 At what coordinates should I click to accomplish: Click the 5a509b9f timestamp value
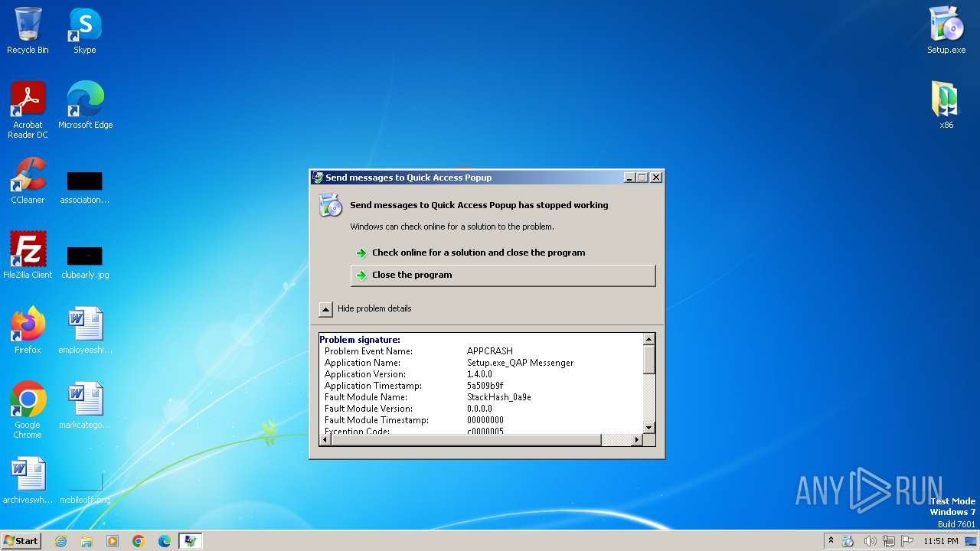pos(485,386)
